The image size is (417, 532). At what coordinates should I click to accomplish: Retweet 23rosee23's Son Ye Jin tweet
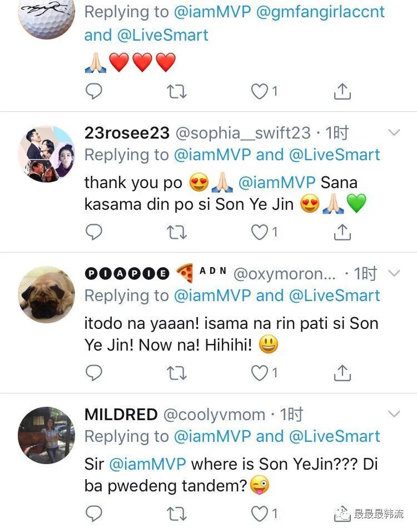pyautogui.click(x=177, y=231)
